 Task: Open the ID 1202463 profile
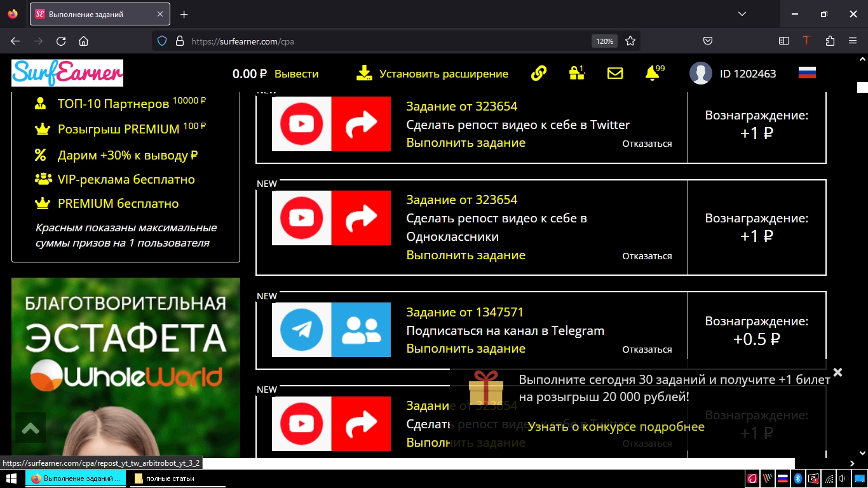click(x=748, y=74)
